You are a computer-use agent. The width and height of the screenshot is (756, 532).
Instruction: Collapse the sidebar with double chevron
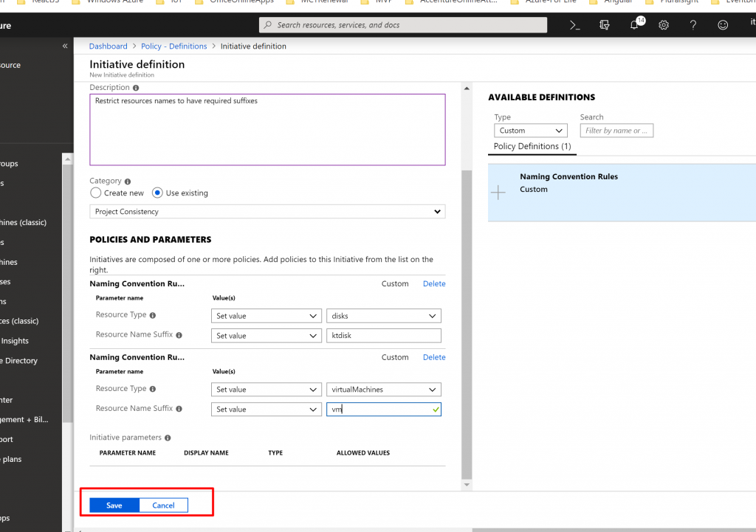click(65, 46)
